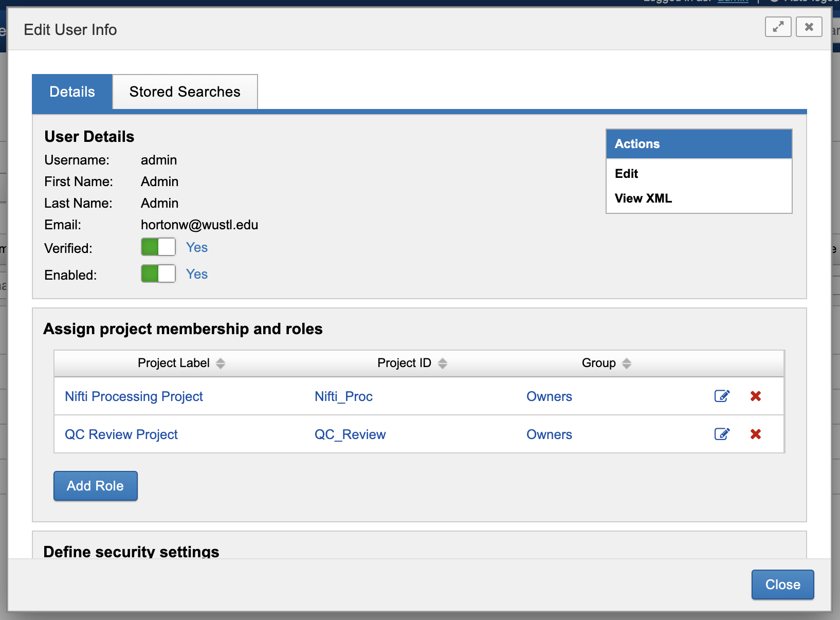The image size is (840, 620).
Task: Maximize the Edit User Info dialog
Action: [x=778, y=27]
